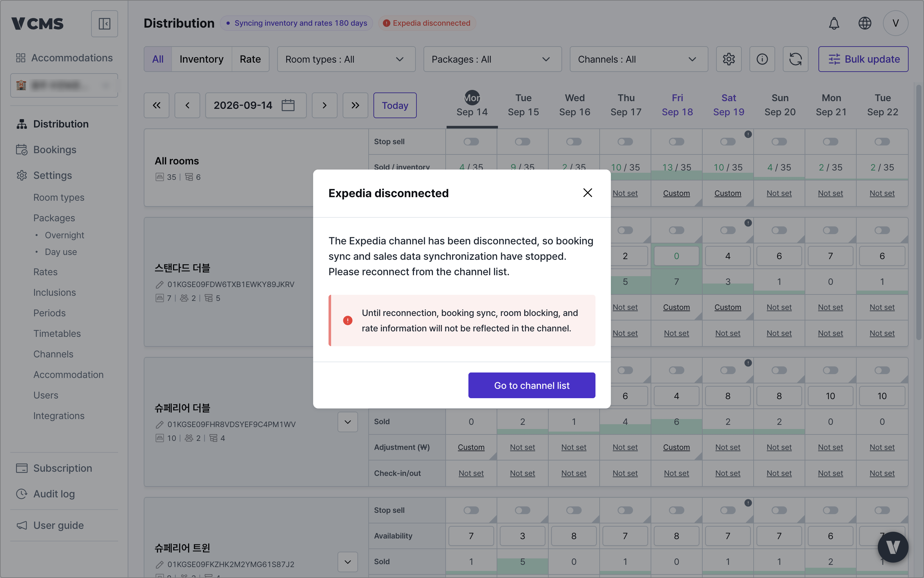Open distribution settings gear icon
The height and width of the screenshot is (578, 924).
tap(729, 59)
